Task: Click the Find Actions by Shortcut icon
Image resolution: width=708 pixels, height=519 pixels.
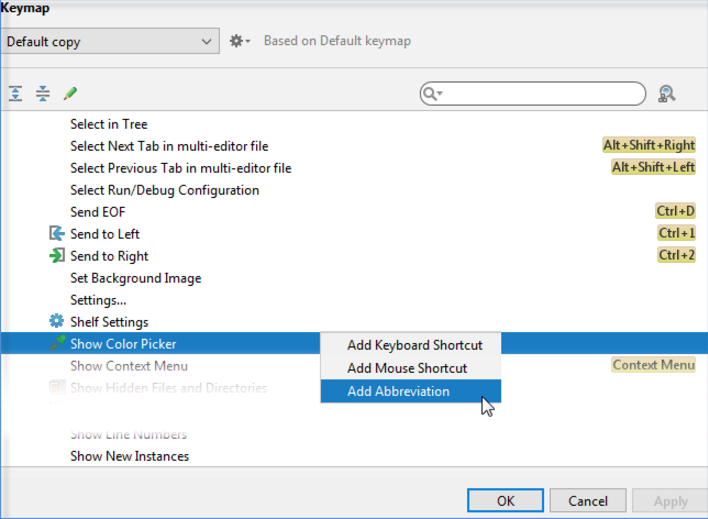Action: pos(667,94)
